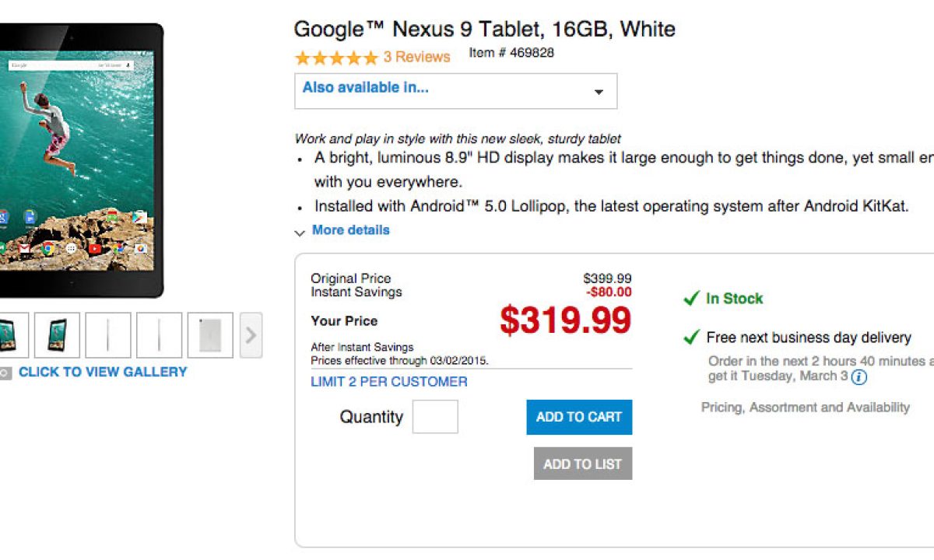The image size is (934, 560).
Task: Select the white tablet back-view thumbnail
Action: (x=210, y=335)
